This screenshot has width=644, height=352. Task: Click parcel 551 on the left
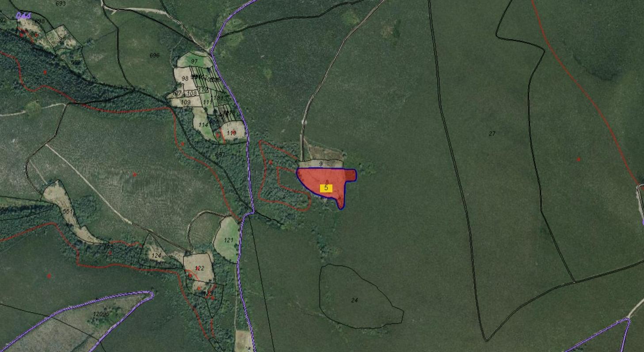click(67, 212)
